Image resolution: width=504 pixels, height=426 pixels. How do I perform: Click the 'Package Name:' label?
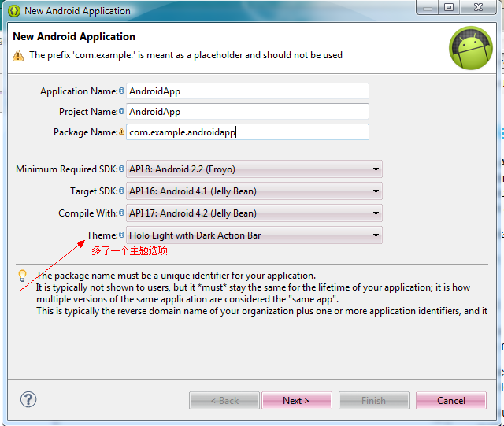(x=86, y=132)
